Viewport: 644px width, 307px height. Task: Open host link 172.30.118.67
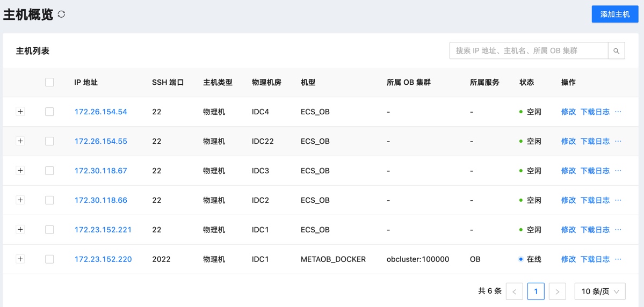click(100, 171)
